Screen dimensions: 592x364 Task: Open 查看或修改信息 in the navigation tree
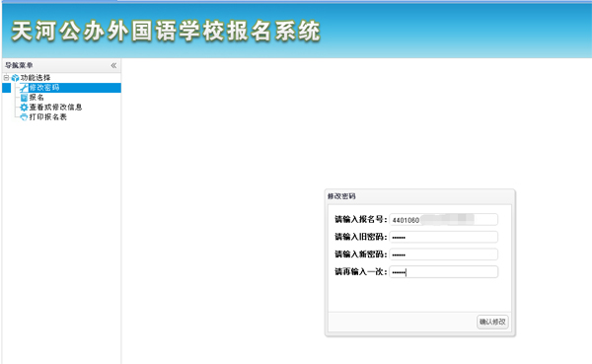click(x=55, y=108)
